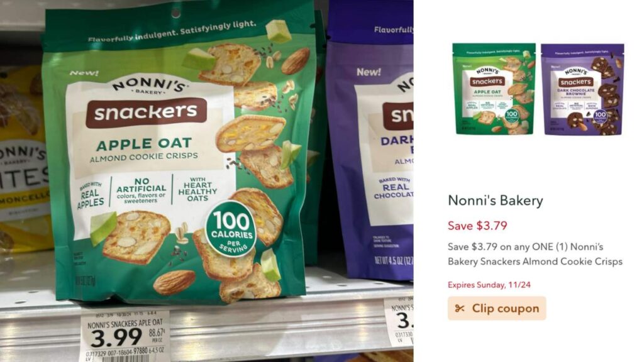Viewport: 644px width, 362px height.
Task: Click the red Save $3.79 text
Action: tap(477, 226)
